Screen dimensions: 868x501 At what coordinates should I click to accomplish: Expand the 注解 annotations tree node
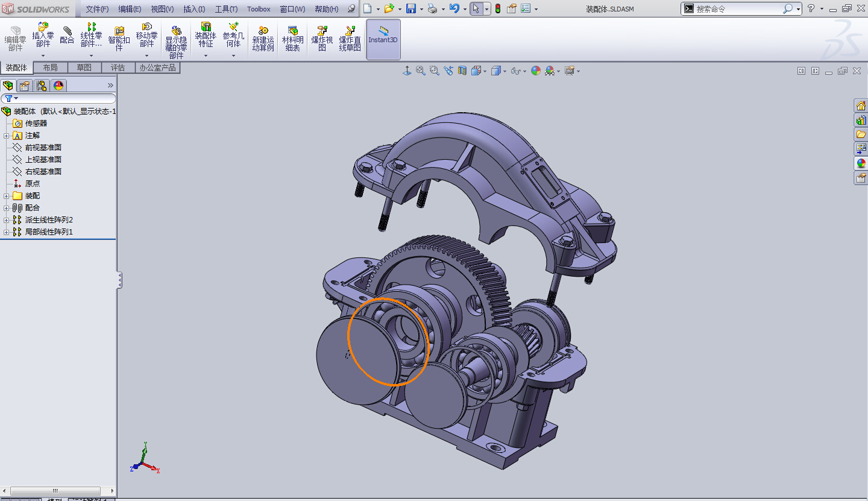point(7,136)
